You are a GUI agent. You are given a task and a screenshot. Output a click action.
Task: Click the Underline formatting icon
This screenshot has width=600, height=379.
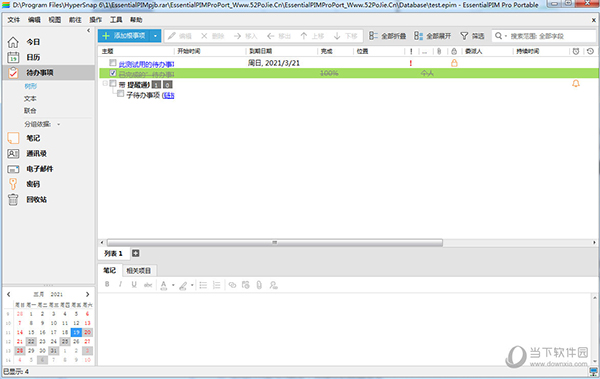pos(134,284)
